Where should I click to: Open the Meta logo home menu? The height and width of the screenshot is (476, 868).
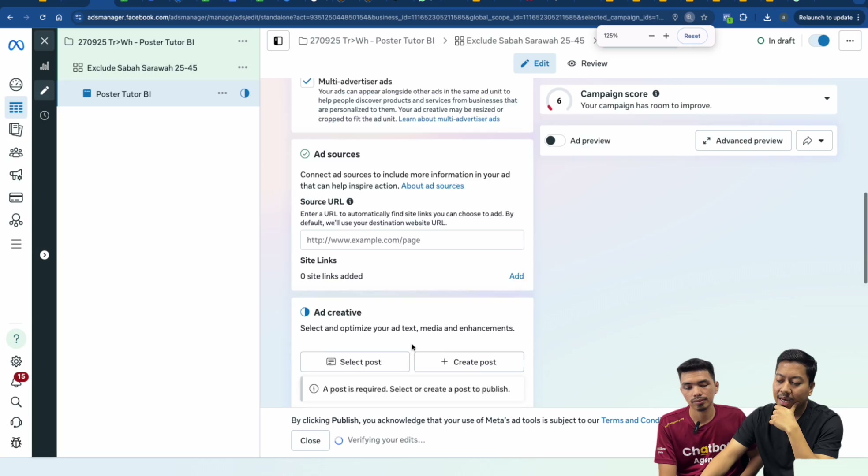pyautogui.click(x=16, y=45)
